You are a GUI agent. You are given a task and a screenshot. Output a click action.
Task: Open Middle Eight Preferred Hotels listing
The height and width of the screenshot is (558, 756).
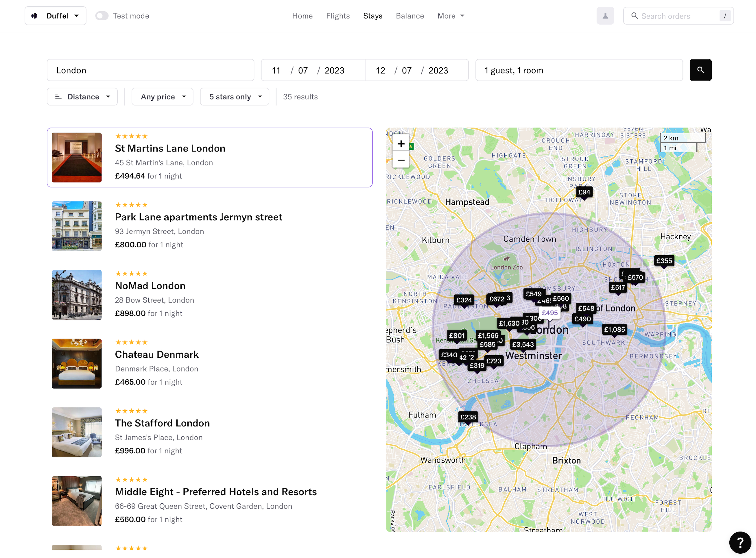click(x=209, y=501)
